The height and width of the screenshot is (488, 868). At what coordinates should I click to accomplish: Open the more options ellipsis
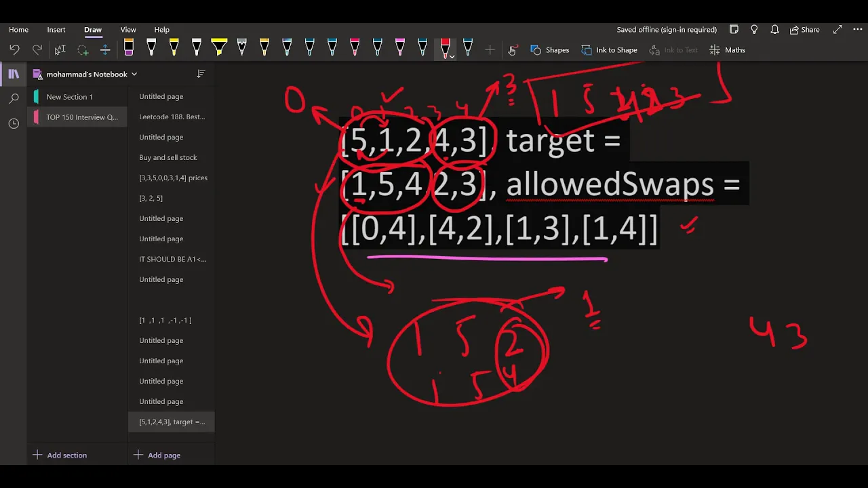tap(857, 30)
